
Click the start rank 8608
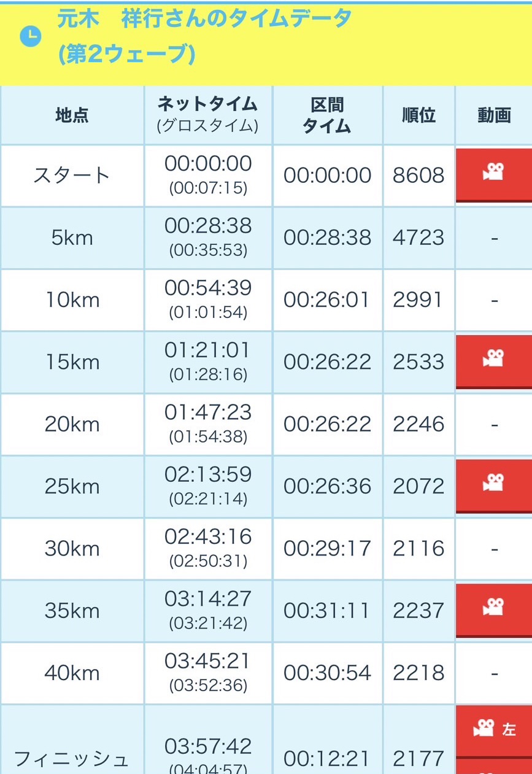coord(418,176)
